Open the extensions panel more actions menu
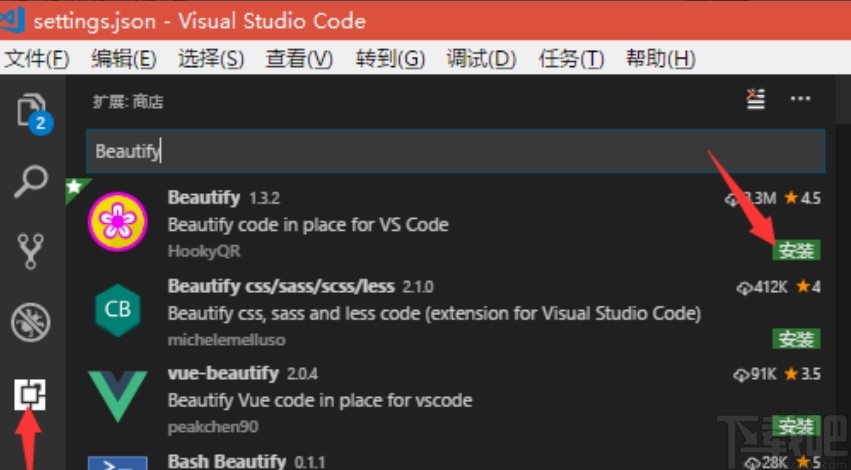The height and width of the screenshot is (470, 851). [801, 99]
